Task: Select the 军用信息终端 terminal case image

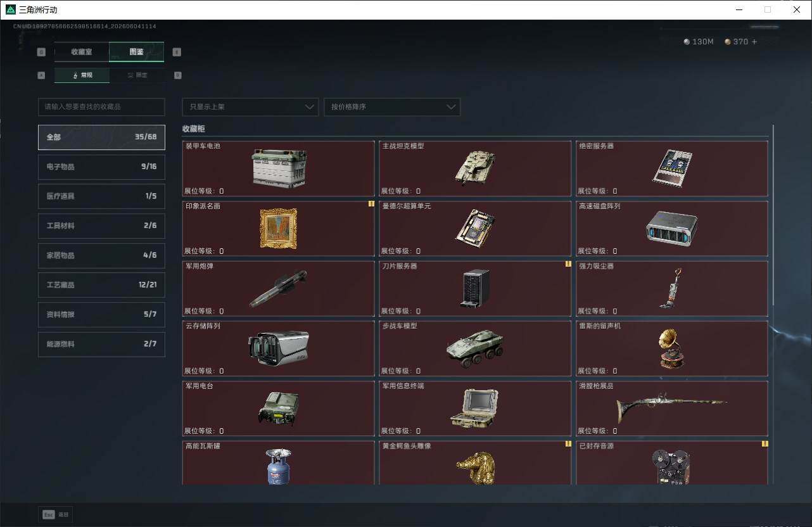Action: (475, 409)
